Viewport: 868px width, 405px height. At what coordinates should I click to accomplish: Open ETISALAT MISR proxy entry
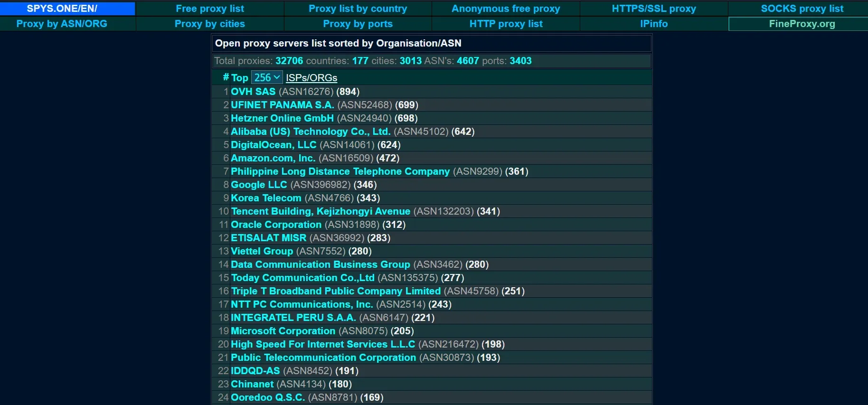pos(269,238)
